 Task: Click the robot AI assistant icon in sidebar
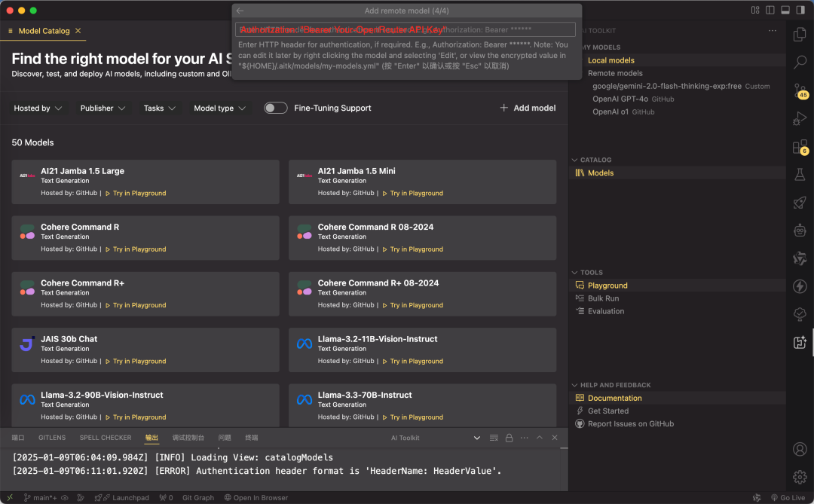[800, 230]
